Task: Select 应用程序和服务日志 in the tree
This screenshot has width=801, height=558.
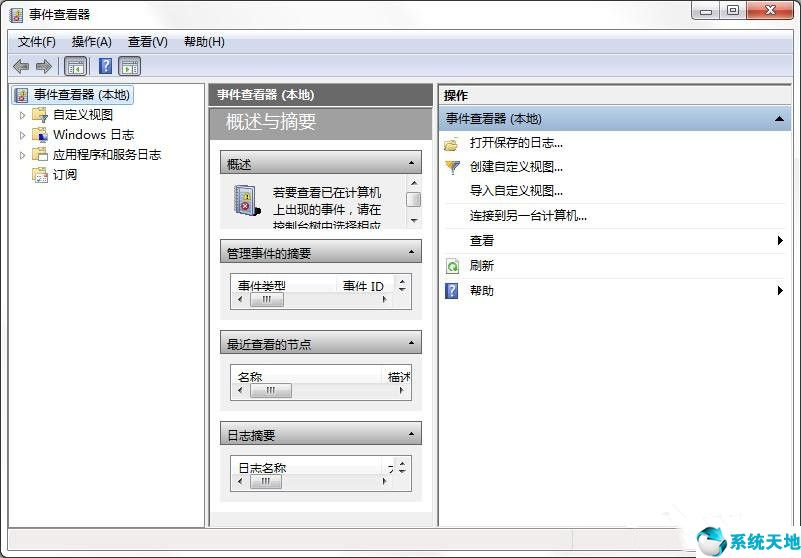Action: [x=107, y=154]
